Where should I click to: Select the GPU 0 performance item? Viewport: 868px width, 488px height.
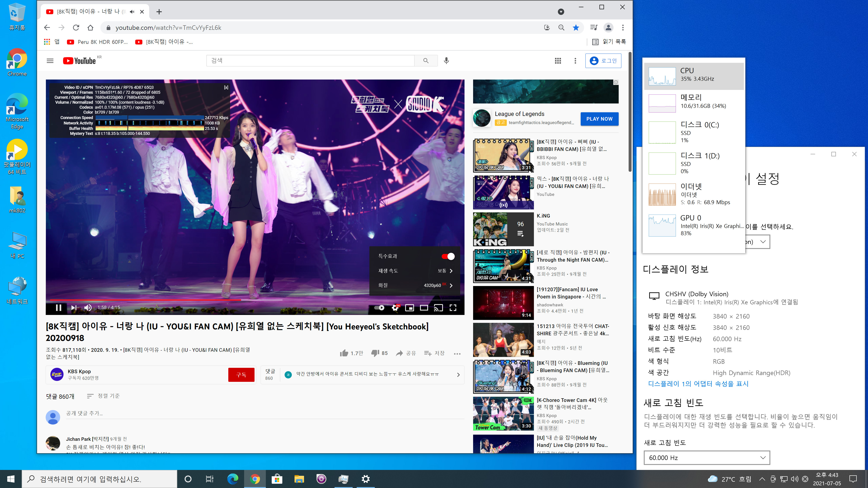coord(694,225)
